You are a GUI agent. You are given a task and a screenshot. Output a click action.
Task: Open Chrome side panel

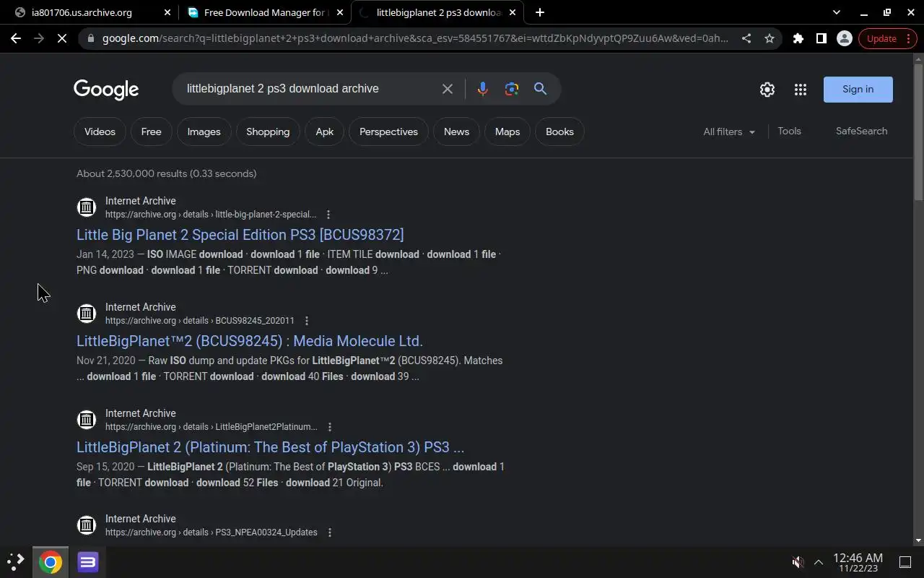(x=821, y=38)
